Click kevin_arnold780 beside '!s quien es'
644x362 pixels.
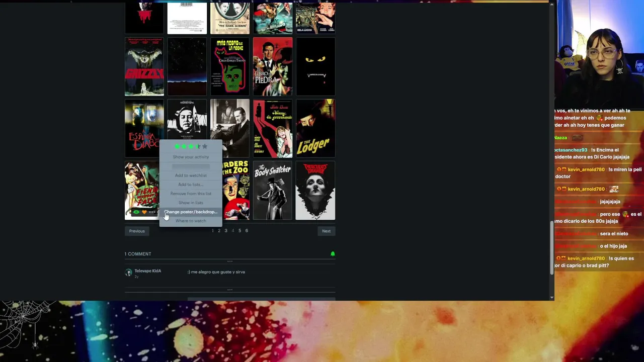click(x=586, y=258)
